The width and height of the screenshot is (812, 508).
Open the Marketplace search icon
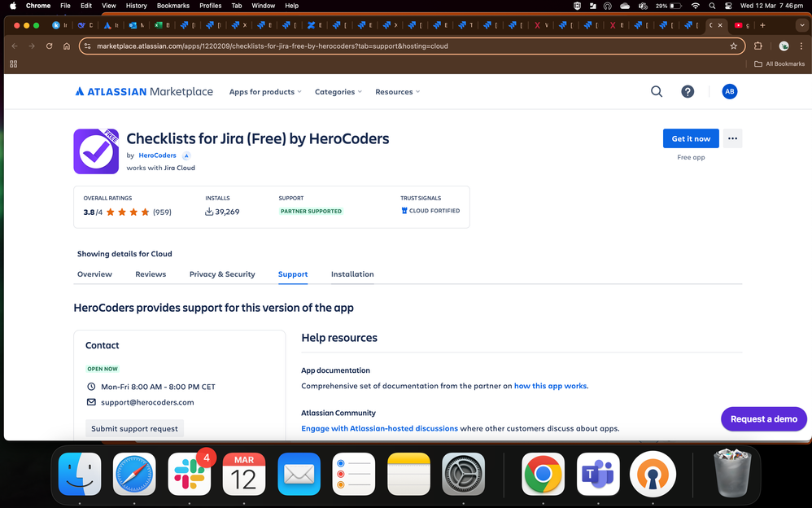coord(656,92)
